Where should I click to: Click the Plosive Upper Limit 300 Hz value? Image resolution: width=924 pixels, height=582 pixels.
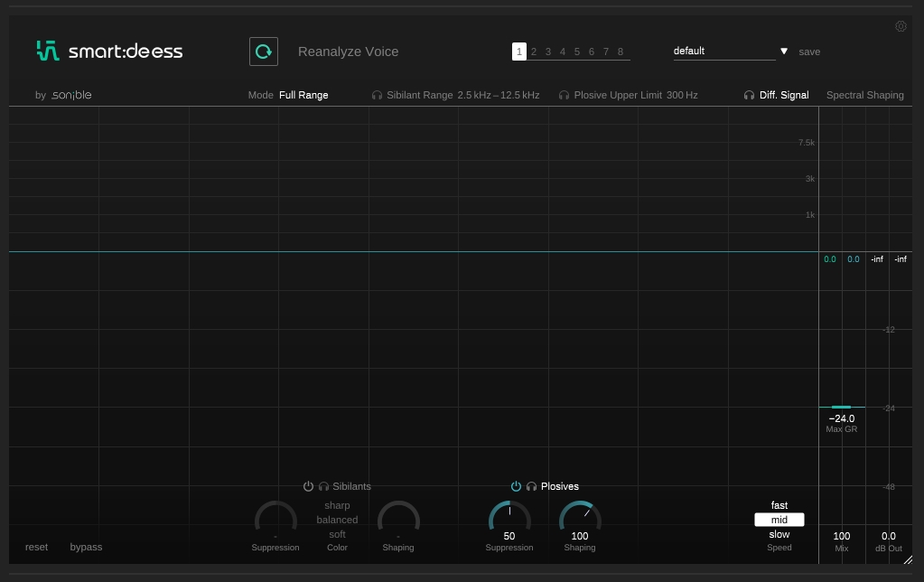click(x=682, y=95)
